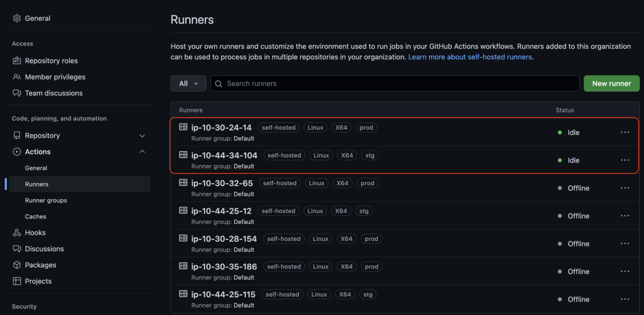Click server icon for ip-10-44-25-115
The image size is (644, 315).
click(x=183, y=294)
